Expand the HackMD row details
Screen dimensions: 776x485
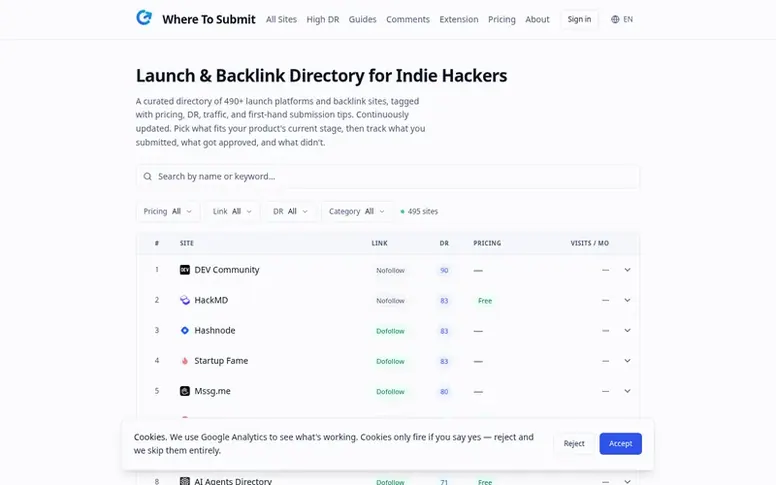tap(627, 300)
